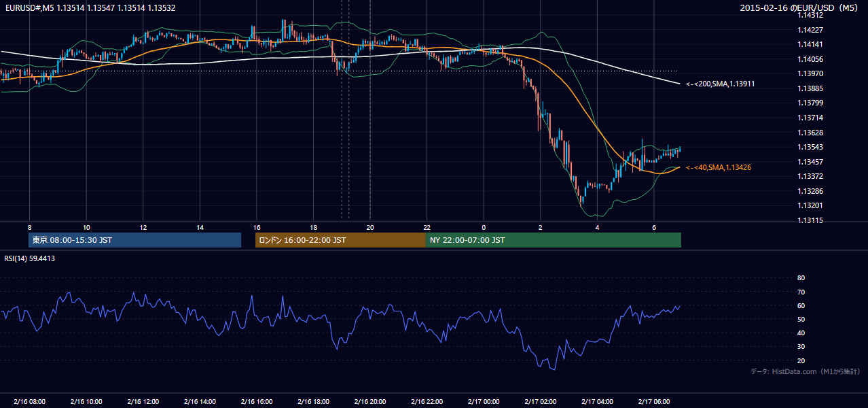The width and height of the screenshot is (868, 408).
Task: Click the 2/16 10:00 date label
Action: pos(86,402)
